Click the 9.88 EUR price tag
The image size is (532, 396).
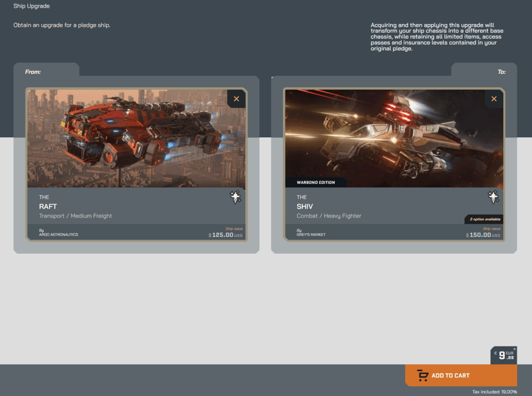click(503, 355)
